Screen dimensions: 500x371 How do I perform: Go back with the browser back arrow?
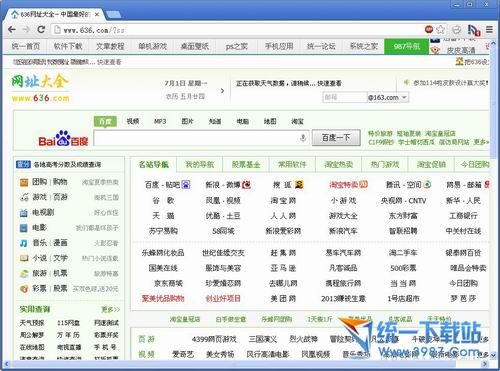[12, 30]
